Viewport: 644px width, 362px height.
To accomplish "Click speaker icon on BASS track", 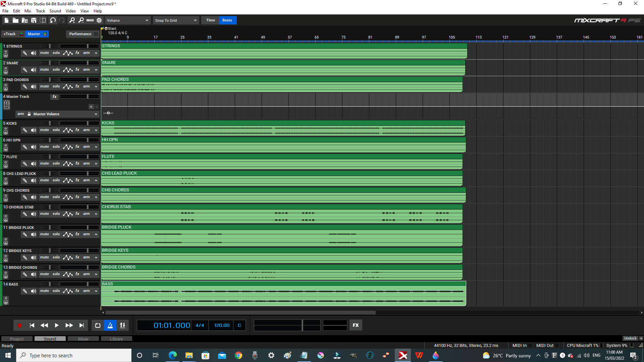I will click(x=34, y=291).
